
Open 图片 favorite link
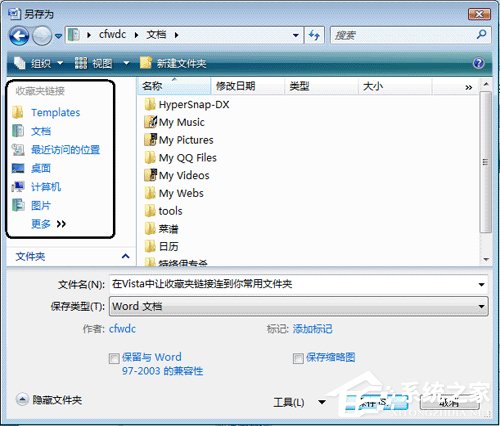(41, 205)
